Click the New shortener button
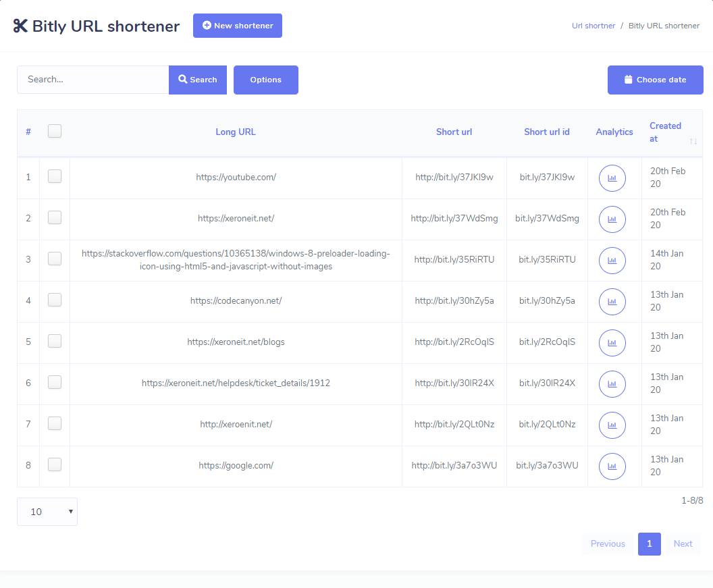This screenshot has width=713, height=588. (x=238, y=26)
